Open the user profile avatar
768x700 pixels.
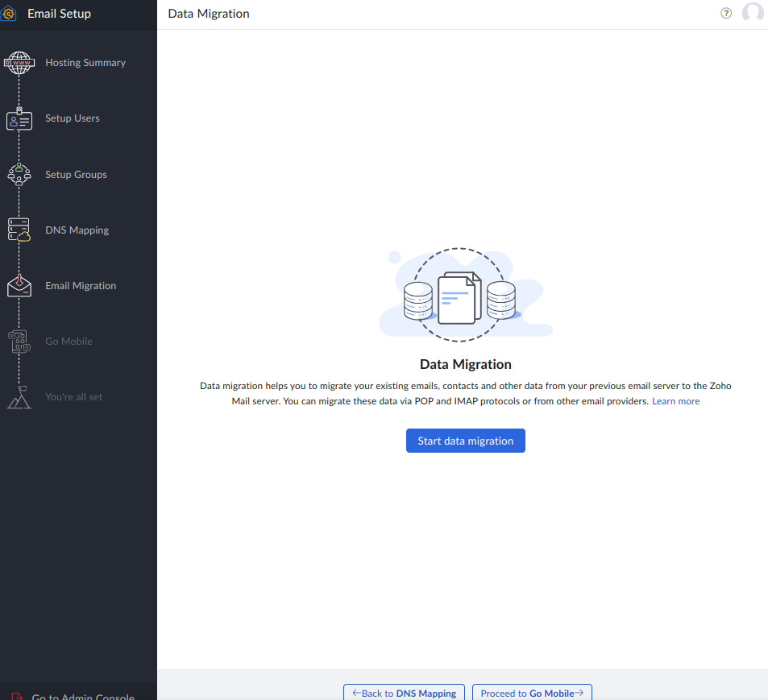753,14
